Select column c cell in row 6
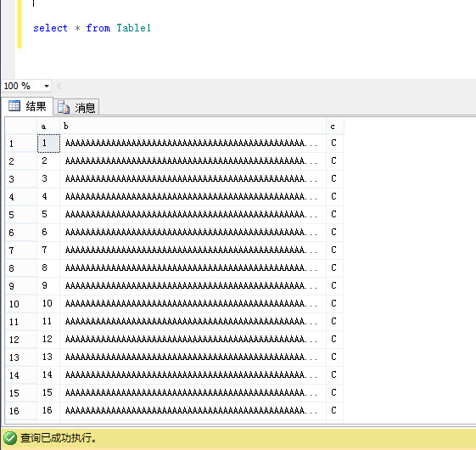The image size is (476, 450). tap(335, 232)
